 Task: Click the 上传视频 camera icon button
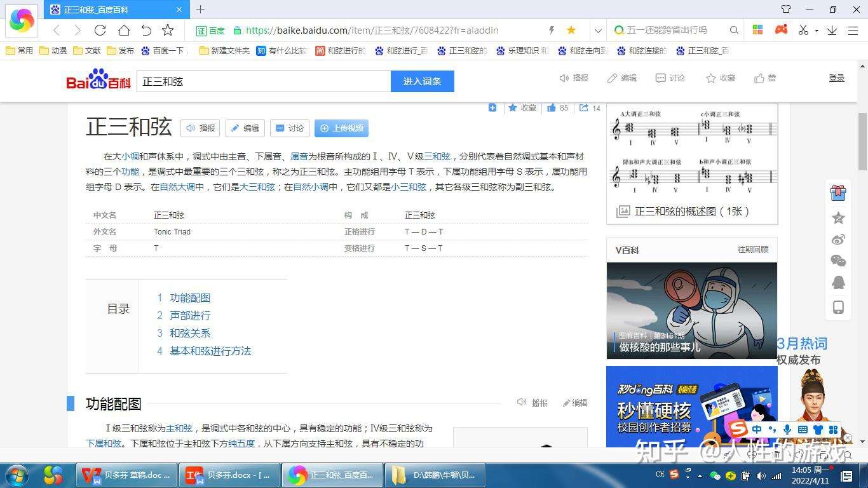click(341, 128)
